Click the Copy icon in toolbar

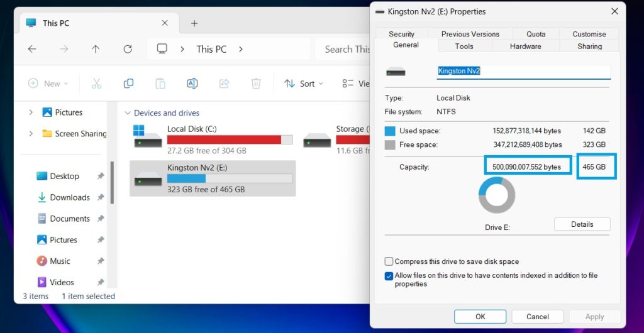(128, 84)
